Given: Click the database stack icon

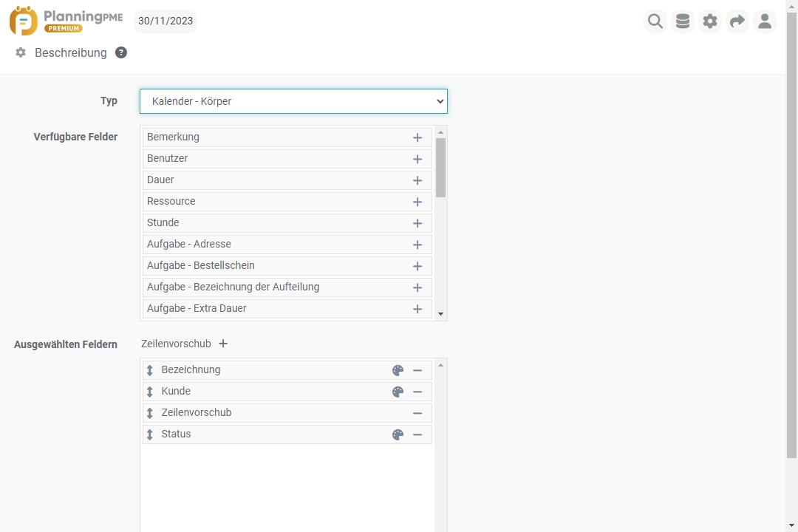Looking at the screenshot, I should click(x=683, y=21).
